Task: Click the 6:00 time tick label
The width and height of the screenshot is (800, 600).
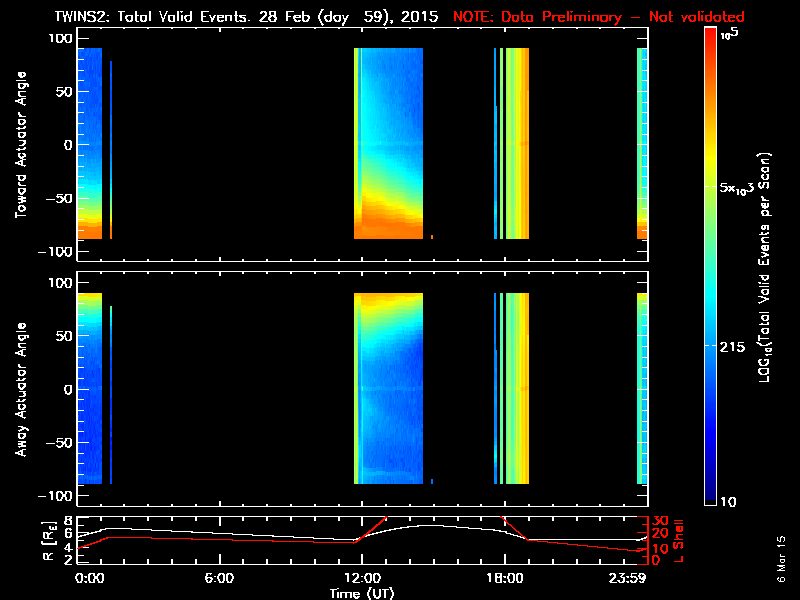Action: tap(219, 578)
